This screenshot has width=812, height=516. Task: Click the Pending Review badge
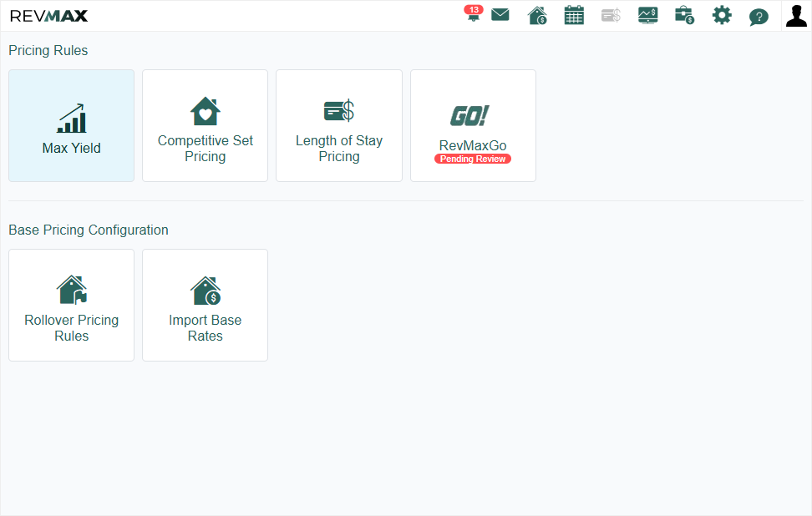(473, 159)
